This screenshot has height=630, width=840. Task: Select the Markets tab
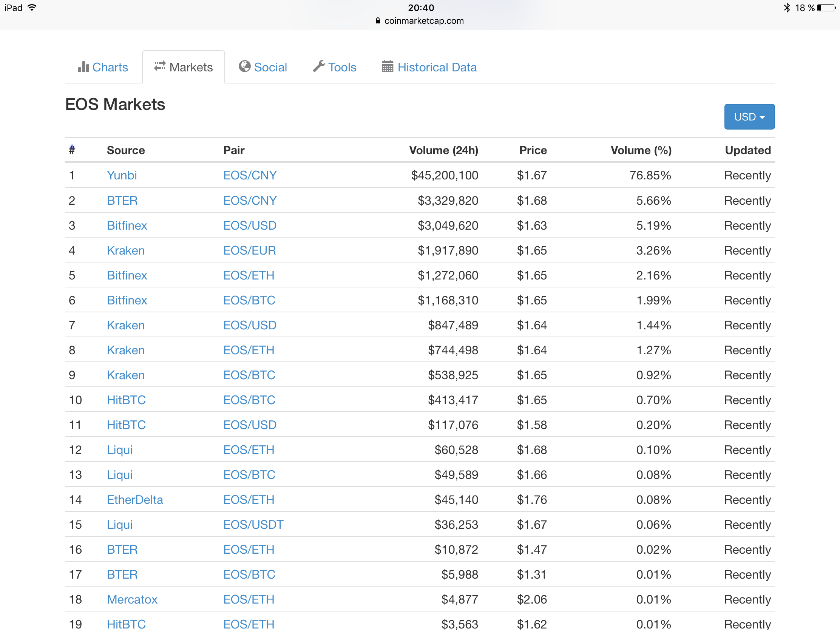point(184,67)
